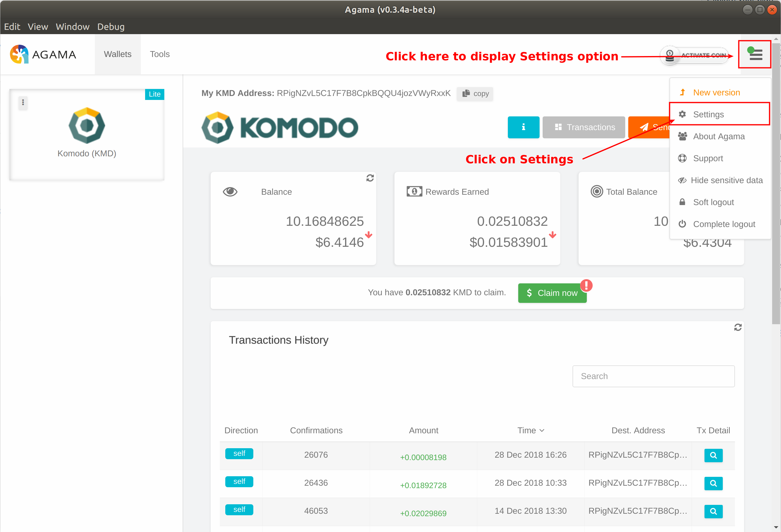Screen dimensions: 781x532
Task: Open Support menu entry
Action: 720,158
